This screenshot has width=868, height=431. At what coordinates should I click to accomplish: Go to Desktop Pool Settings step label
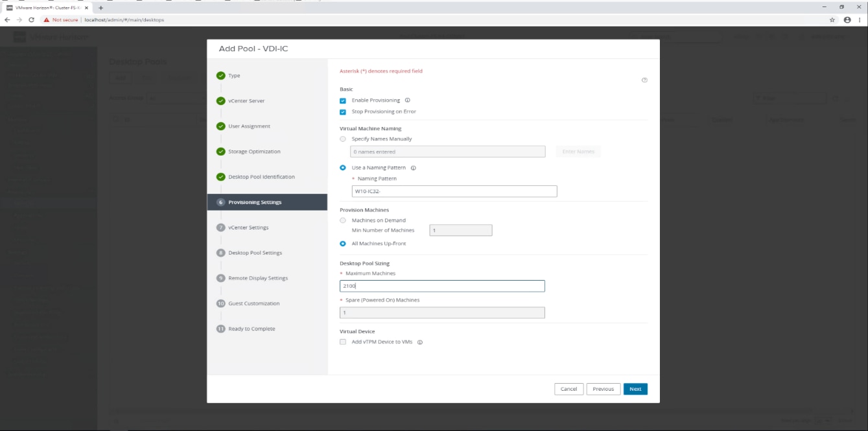click(255, 253)
